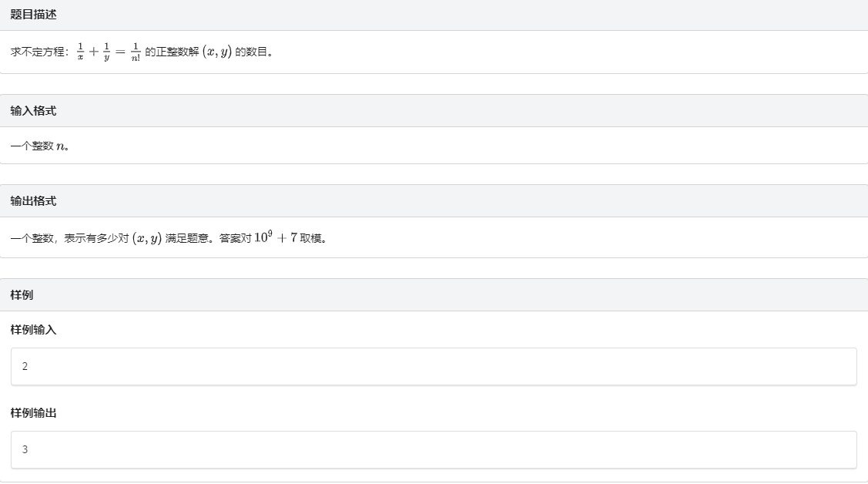The width and height of the screenshot is (868, 484).
Task: Click the text 求不定方程
Action: pyautogui.click(x=39, y=52)
